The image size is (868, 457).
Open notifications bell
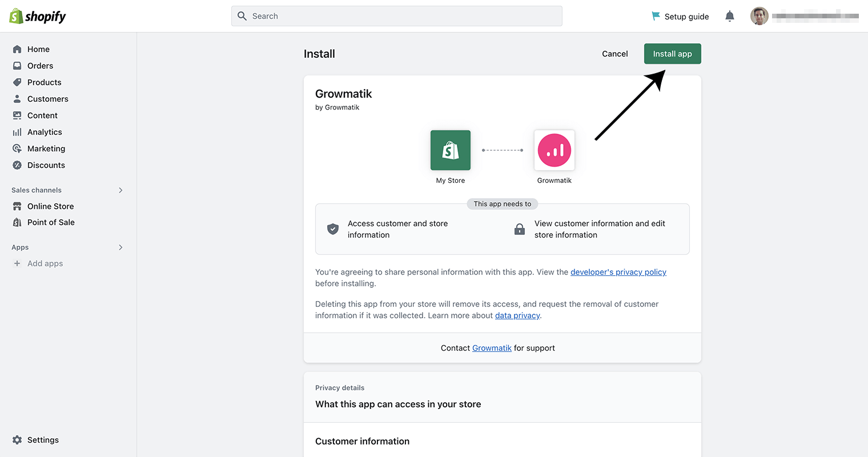point(730,16)
